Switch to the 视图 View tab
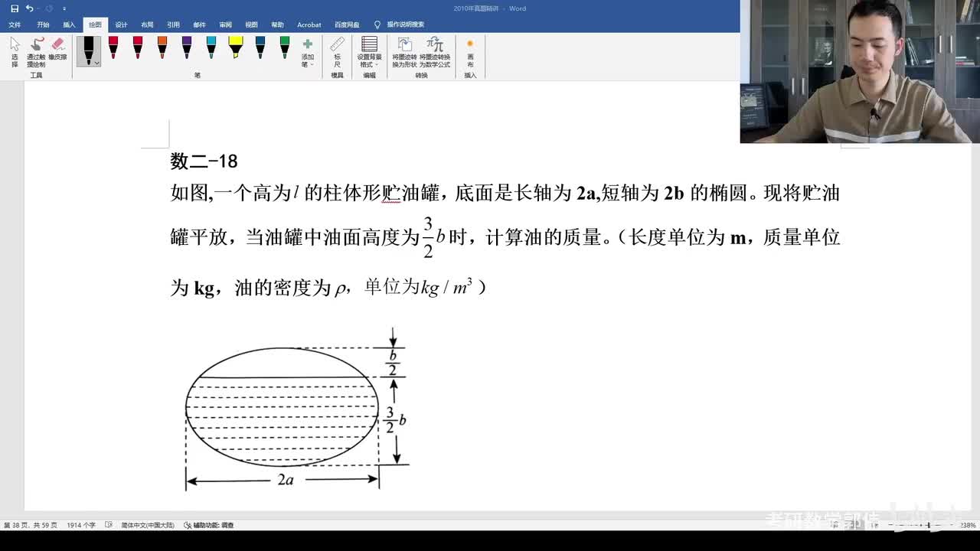Viewport: 980px width, 551px height. (251, 24)
